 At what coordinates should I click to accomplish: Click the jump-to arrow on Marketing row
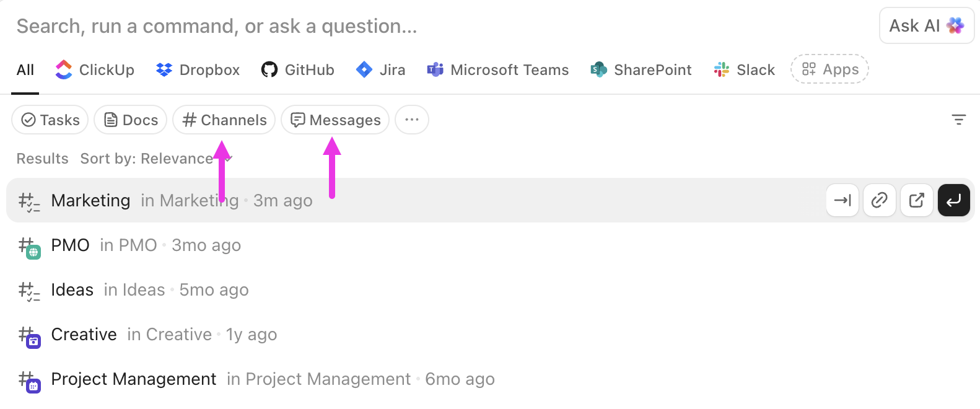842,200
